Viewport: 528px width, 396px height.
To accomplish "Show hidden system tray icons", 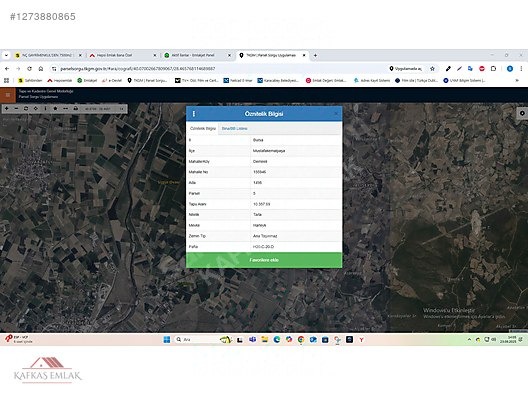I will [469, 340].
